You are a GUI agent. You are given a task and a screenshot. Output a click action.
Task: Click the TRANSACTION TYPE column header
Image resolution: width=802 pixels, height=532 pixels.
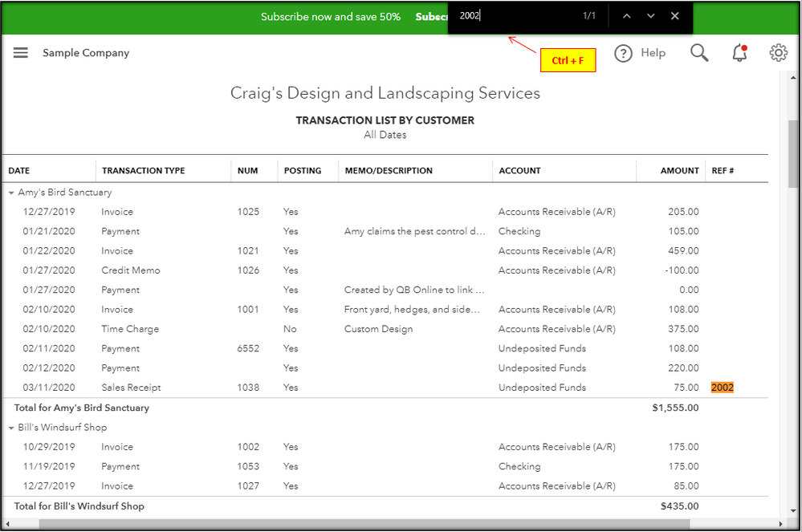(x=143, y=171)
